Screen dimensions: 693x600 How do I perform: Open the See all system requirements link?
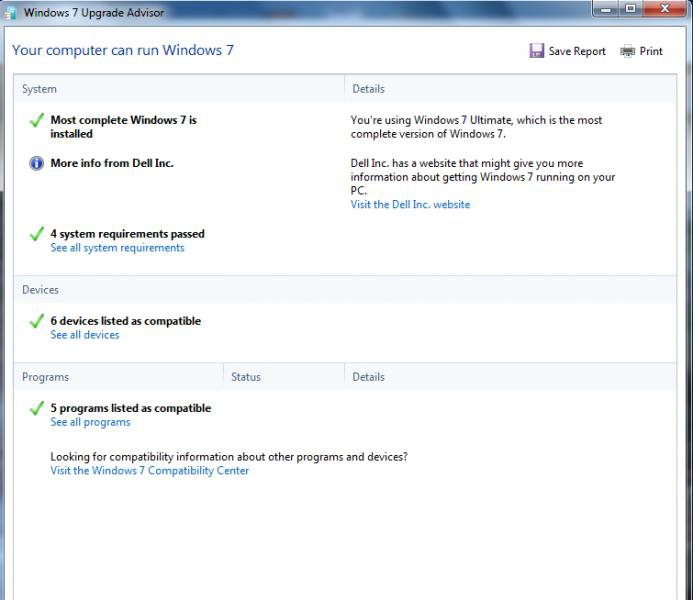117,248
